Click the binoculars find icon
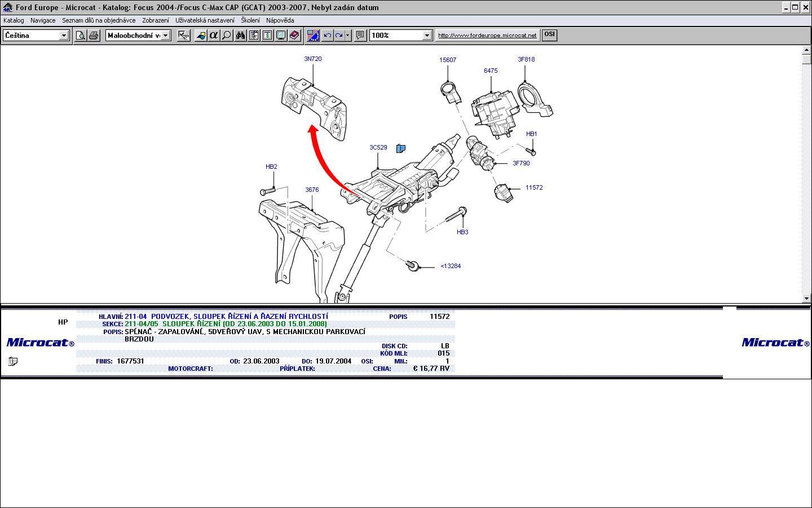 (241, 36)
